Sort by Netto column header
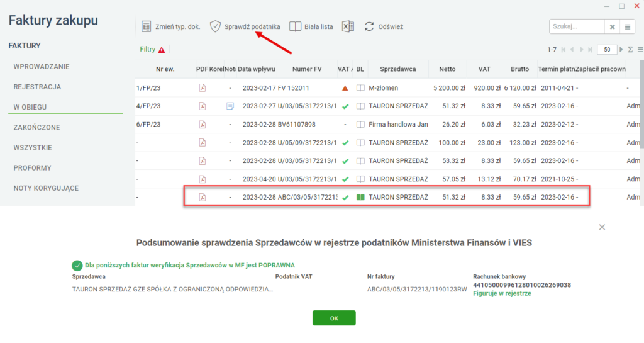The width and height of the screenshot is (644, 343). 447,69
